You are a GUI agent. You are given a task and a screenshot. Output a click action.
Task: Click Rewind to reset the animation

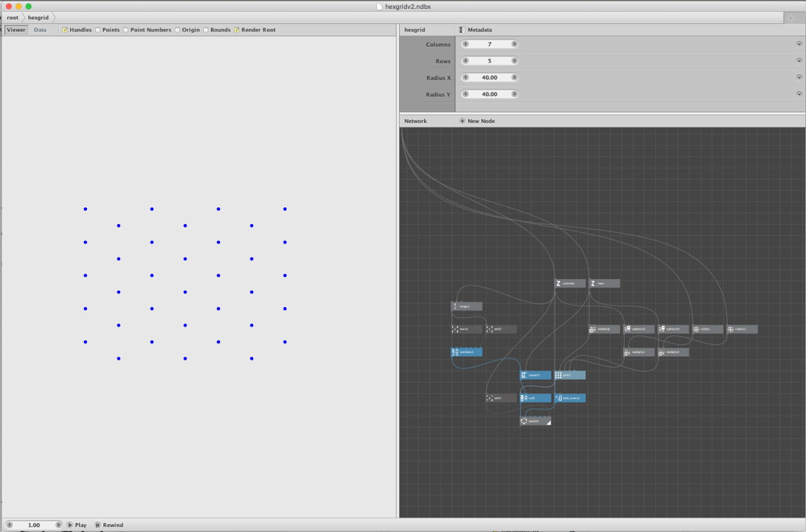(x=109, y=525)
